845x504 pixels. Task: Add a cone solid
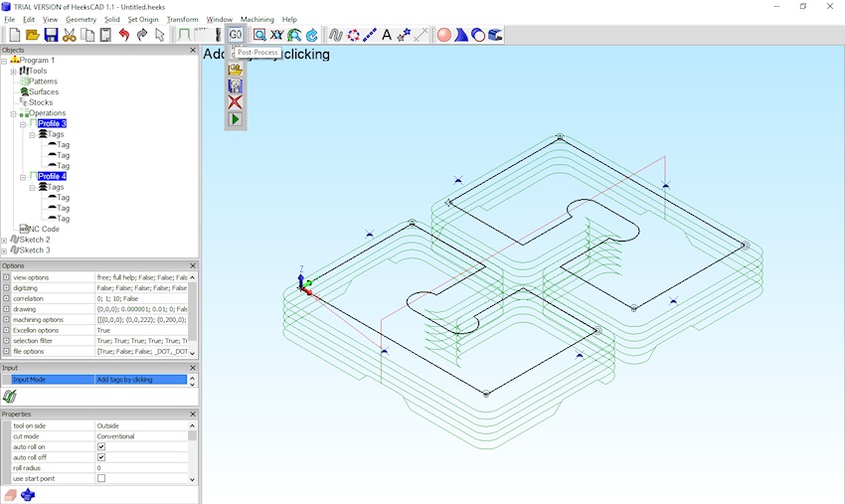tap(461, 35)
